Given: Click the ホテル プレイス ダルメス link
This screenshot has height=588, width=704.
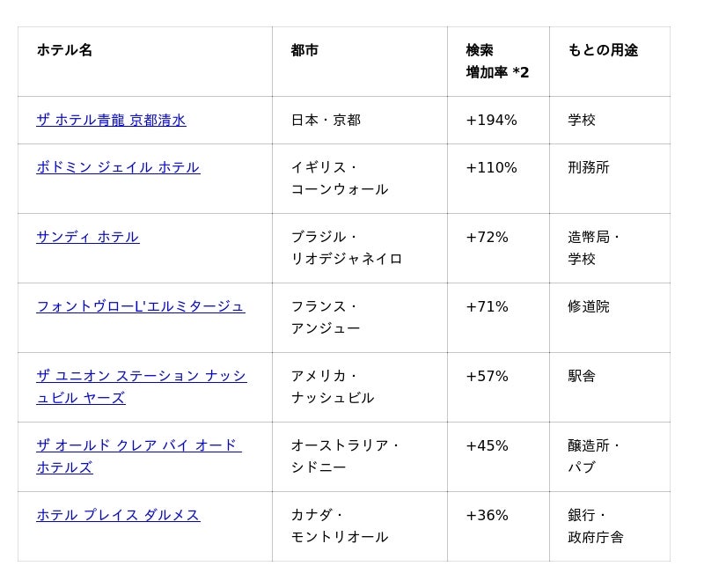Looking at the screenshot, I should pyautogui.click(x=118, y=515).
